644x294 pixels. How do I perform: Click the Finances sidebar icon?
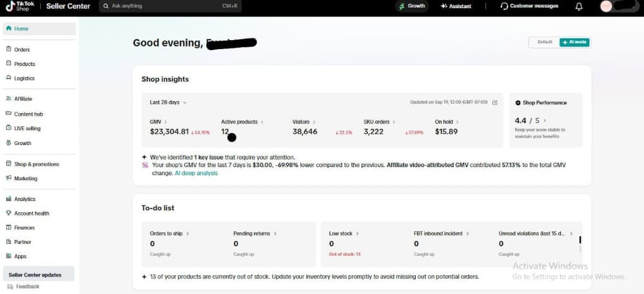click(x=9, y=227)
